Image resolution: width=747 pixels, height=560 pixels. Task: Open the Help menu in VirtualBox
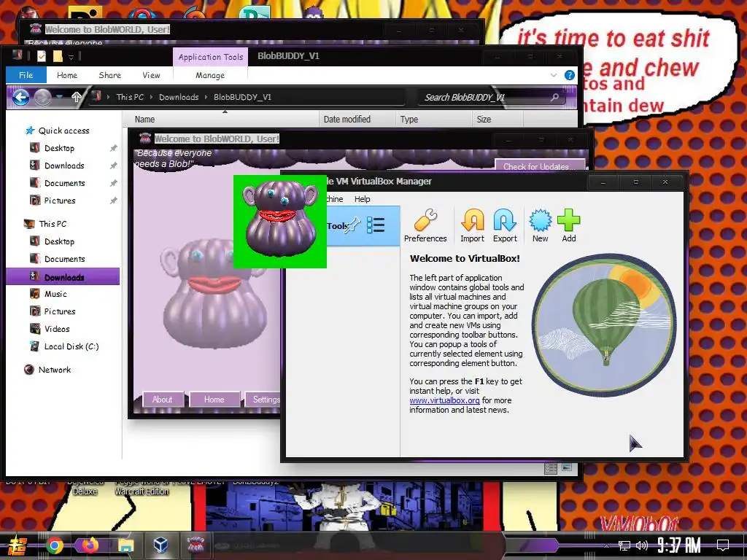tap(362, 199)
